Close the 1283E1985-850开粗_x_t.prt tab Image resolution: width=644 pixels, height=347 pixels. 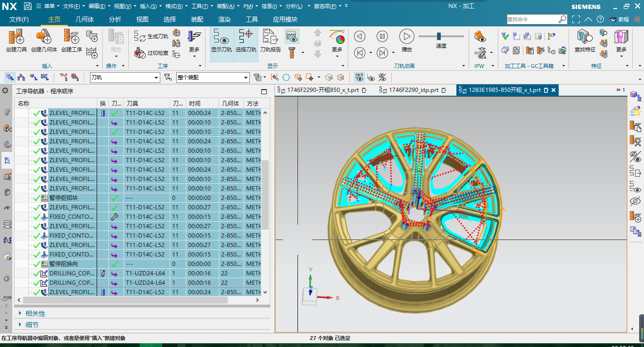(554, 90)
